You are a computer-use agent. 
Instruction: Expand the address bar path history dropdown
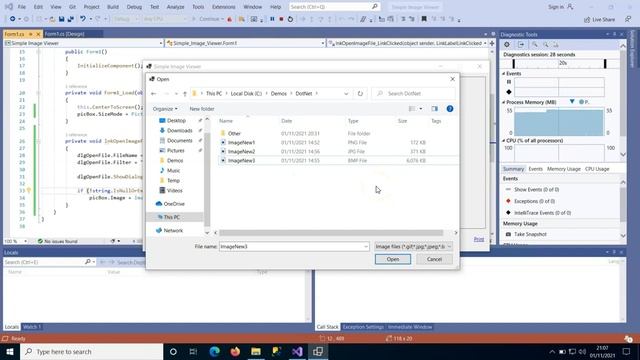[x=346, y=93]
